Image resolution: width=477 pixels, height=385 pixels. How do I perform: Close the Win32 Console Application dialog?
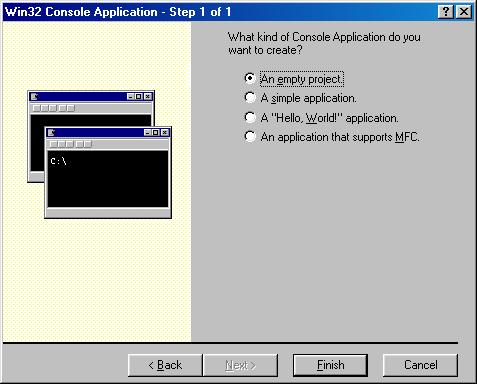(464, 12)
